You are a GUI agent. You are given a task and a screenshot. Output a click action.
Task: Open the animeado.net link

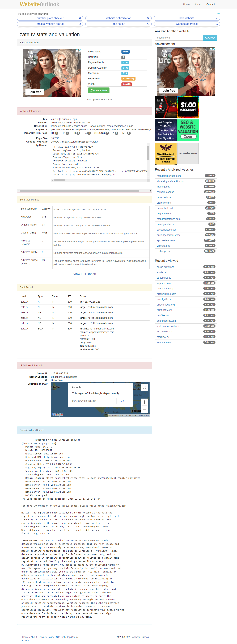pos(164,342)
